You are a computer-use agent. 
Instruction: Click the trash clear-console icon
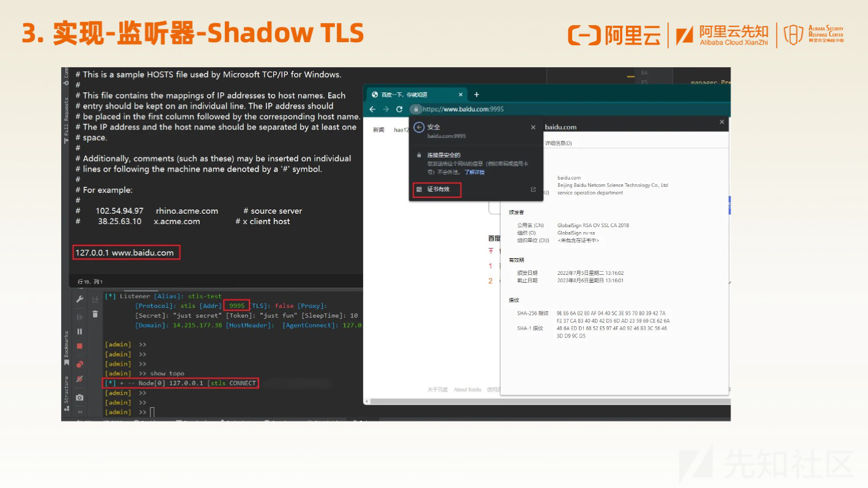(x=95, y=314)
